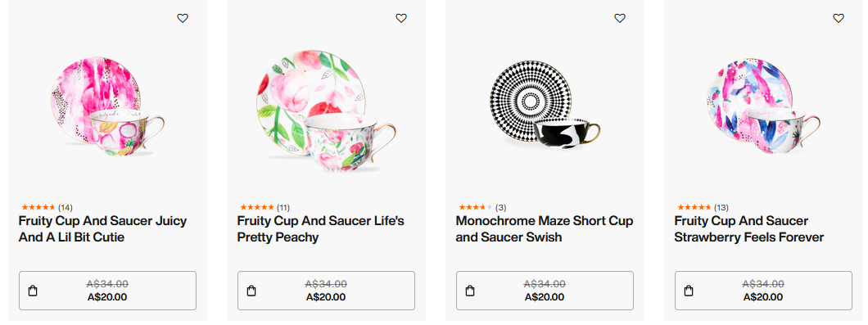868x325 pixels.
Task: Add Life's Pretty Peachy for A$20.00 to bag
Action: coord(326,291)
